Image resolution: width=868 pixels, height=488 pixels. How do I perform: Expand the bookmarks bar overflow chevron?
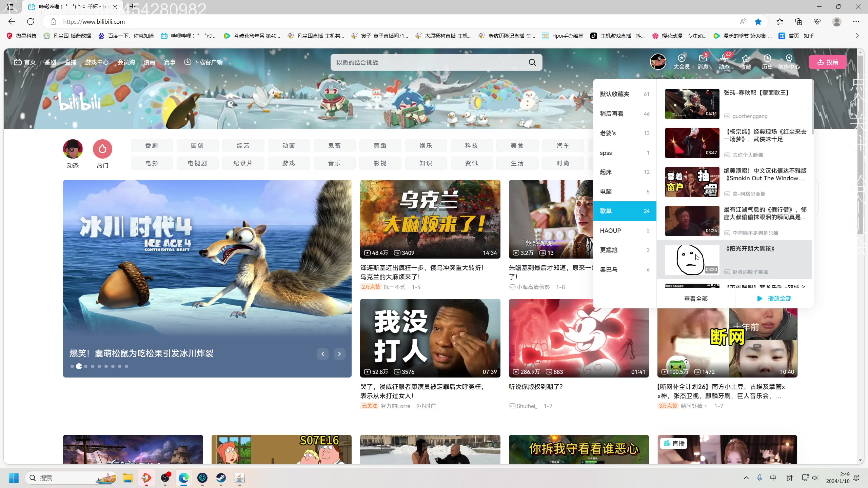857,36
